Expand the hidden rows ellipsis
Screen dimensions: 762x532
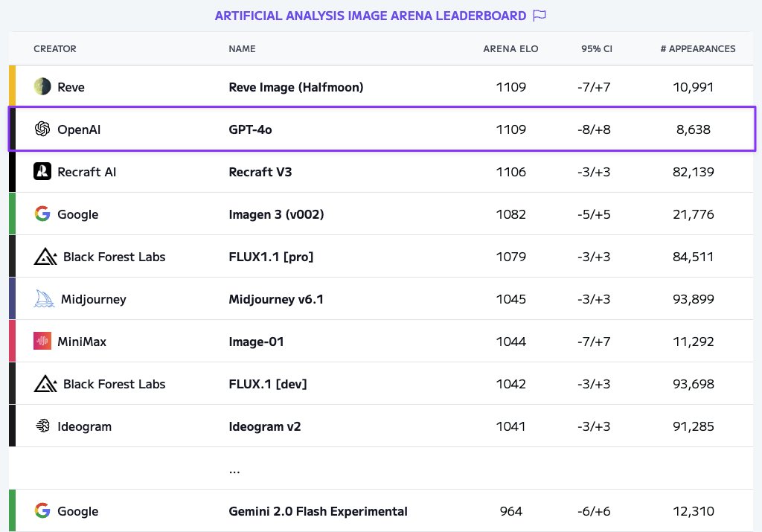(x=234, y=469)
